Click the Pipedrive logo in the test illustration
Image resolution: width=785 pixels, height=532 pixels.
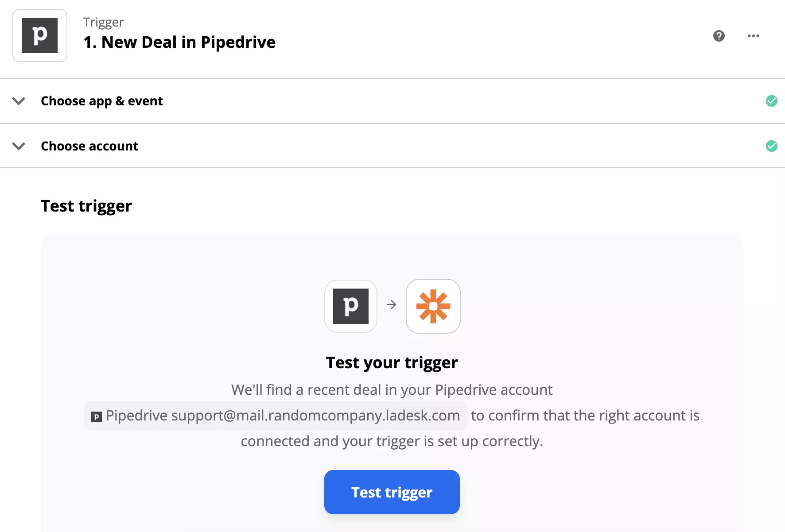click(350, 306)
